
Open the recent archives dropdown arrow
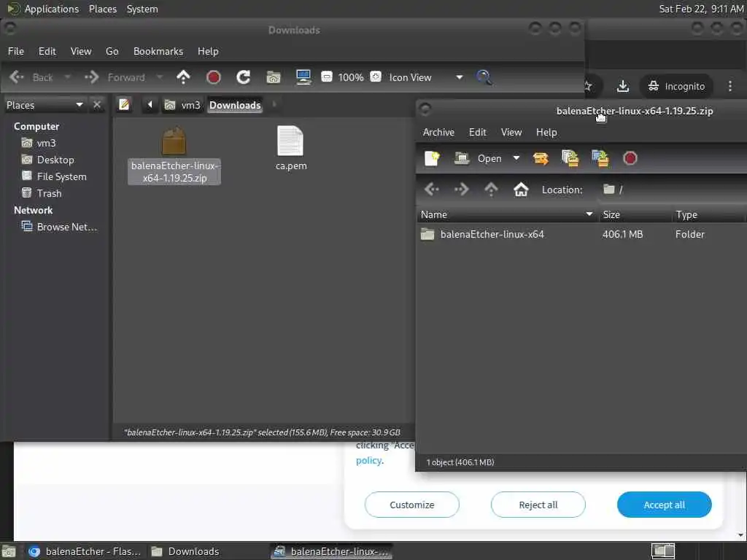point(516,158)
